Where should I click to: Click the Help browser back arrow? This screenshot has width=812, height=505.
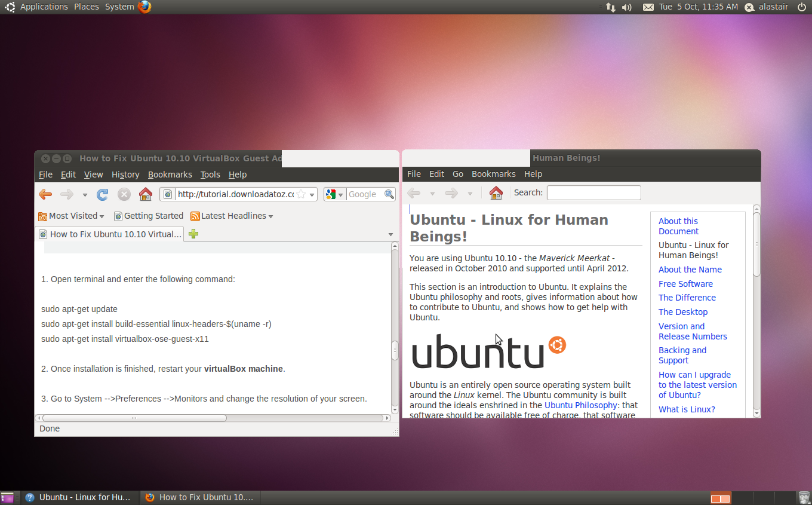(x=414, y=193)
